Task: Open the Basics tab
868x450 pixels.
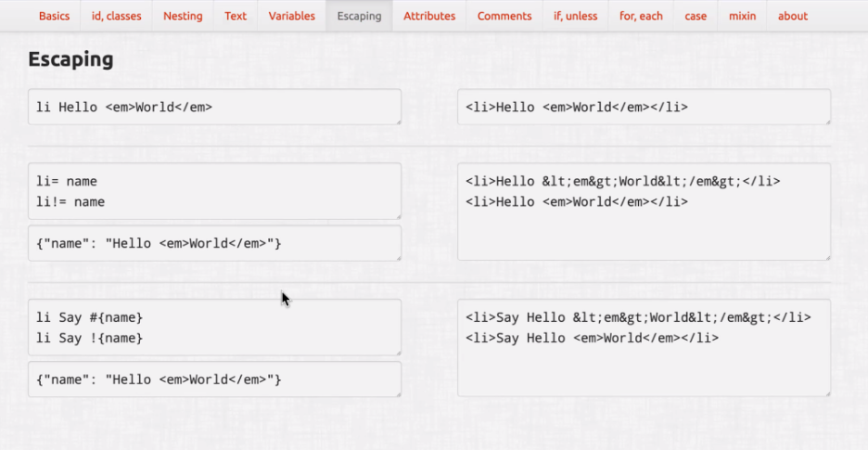Action: pyautogui.click(x=54, y=16)
